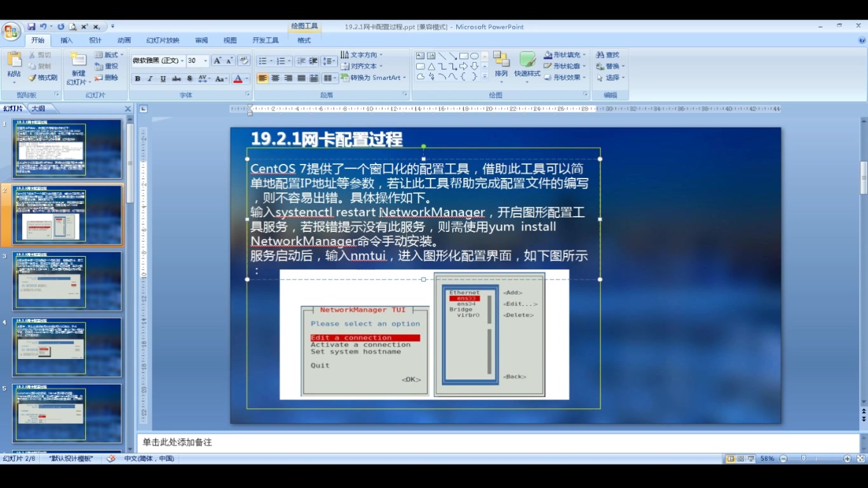Viewport: 868px width, 488px height.
Task: Open the Format (格式) tab
Action: click(304, 40)
